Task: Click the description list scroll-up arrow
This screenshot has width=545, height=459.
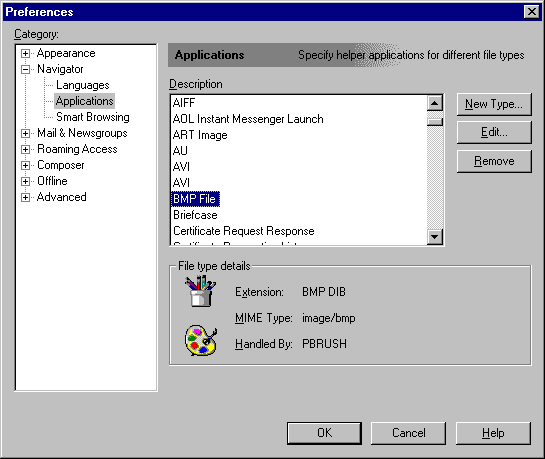Action: click(434, 103)
